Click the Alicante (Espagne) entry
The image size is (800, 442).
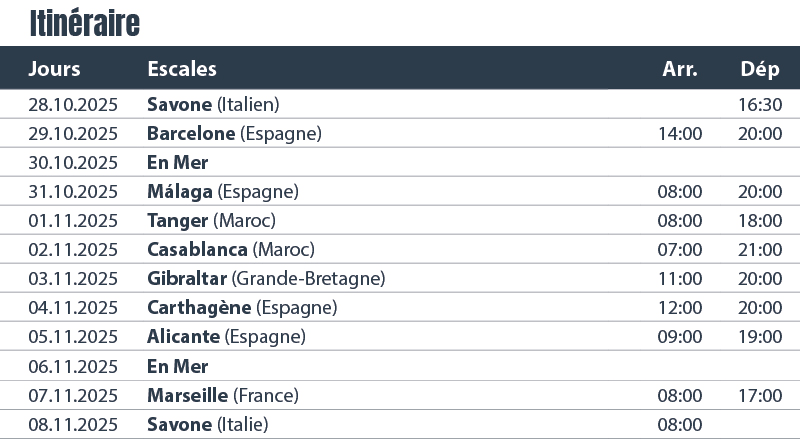point(226,336)
